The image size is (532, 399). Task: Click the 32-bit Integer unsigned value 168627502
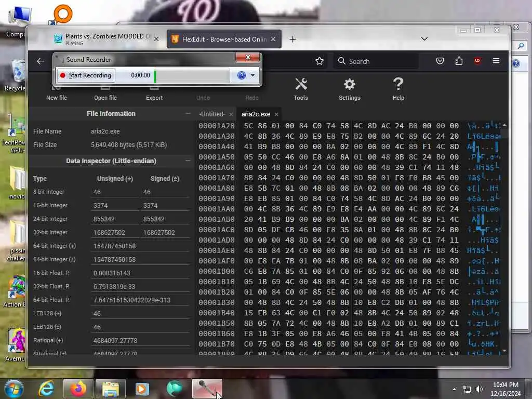pyautogui.click(x=115, y=233)
